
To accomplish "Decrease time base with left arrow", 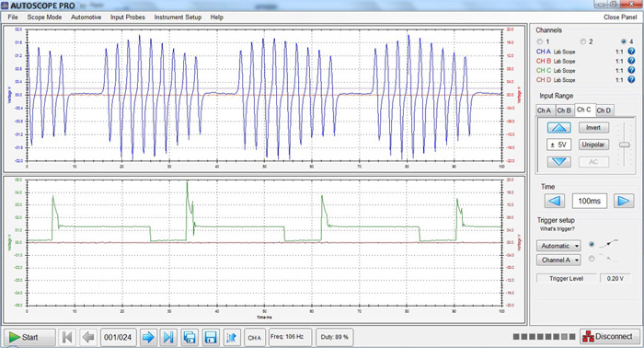I will [x=555, y=201].
